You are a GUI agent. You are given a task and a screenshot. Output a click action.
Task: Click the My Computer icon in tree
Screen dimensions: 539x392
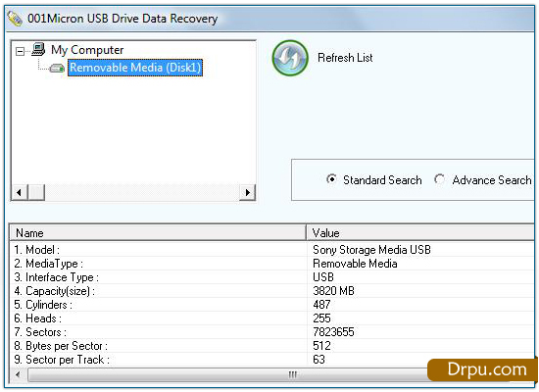pyautogui.click(x=38, y=49)
